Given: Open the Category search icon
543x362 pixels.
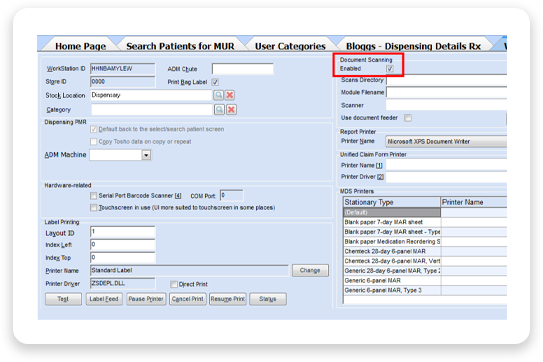Looking at the screenshot, I should (x=220, y=110).
